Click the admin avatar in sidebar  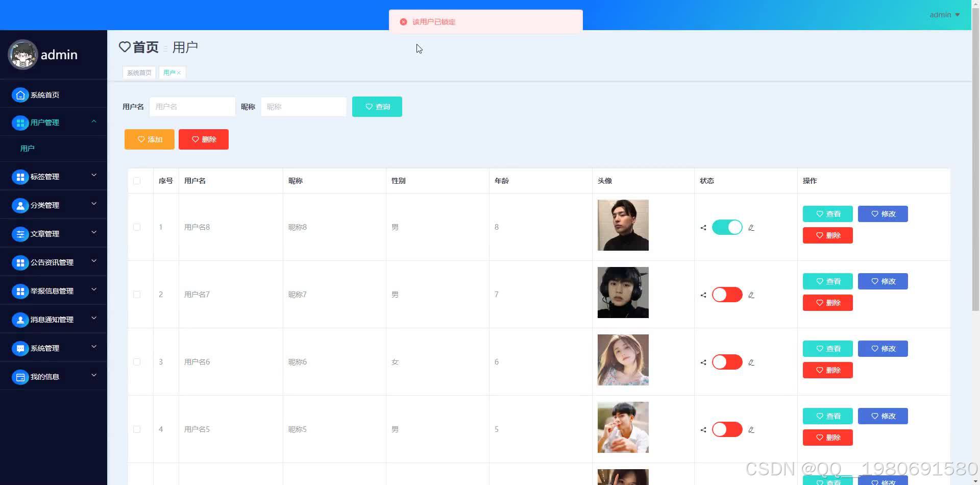[22, 55]
